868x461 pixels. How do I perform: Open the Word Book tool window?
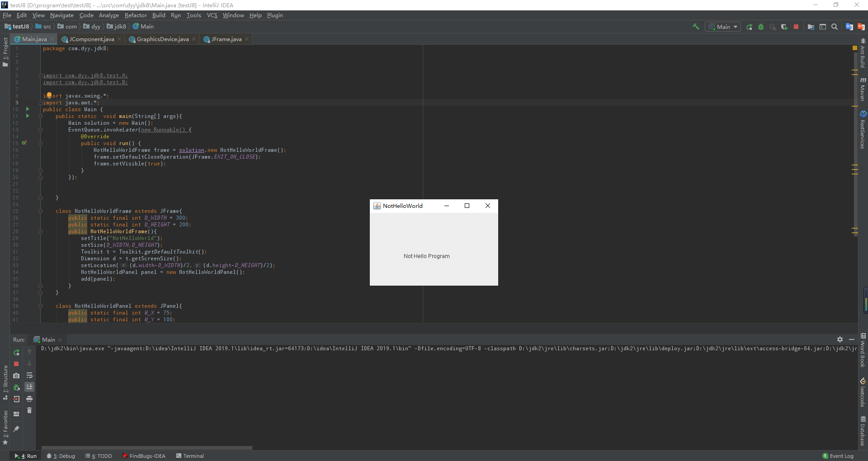(863, 350)
